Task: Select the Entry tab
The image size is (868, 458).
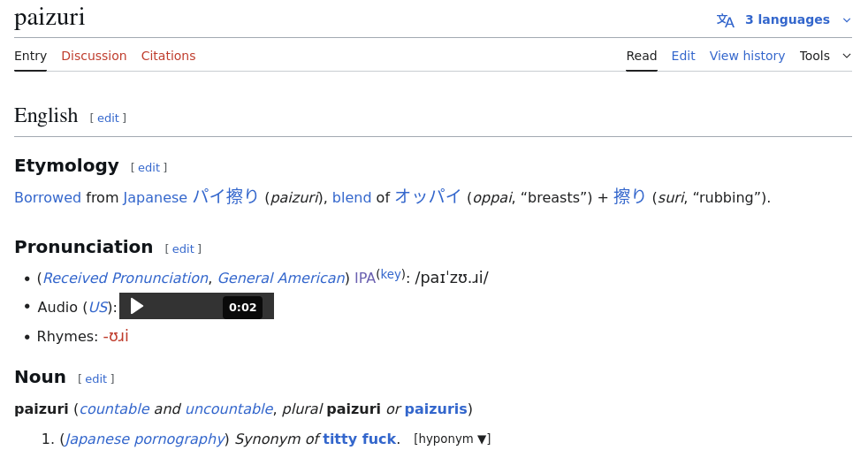Action: point(30,56)
